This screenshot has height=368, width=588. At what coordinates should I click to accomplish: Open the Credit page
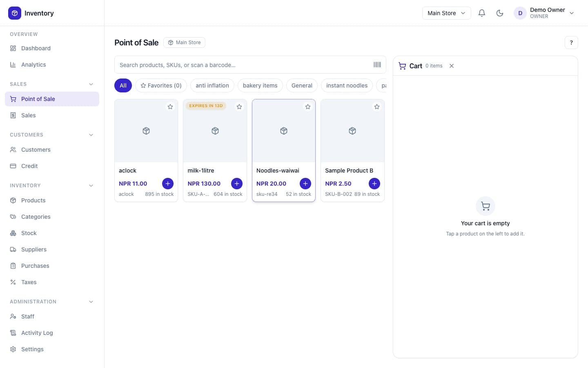pyautogui.click(x=52, y=166)
